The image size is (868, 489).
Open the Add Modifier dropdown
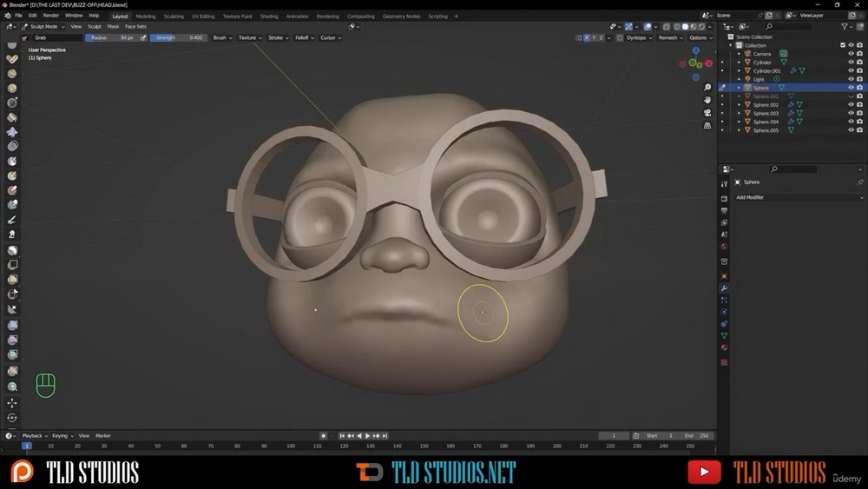click(799, 198)
